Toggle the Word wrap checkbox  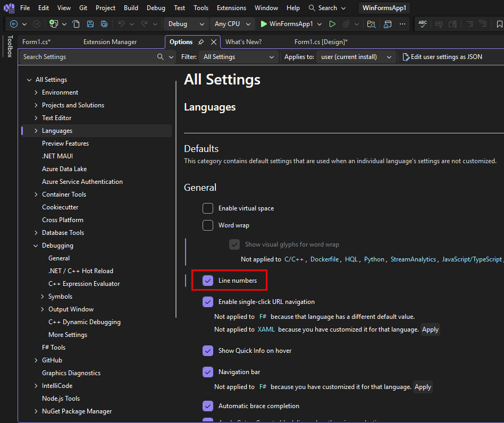tap(208, 225)
